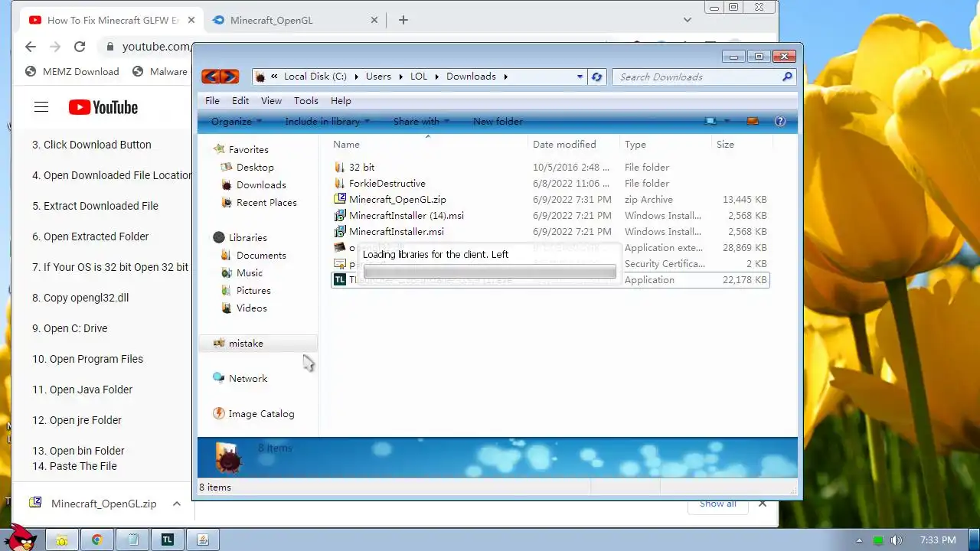Go forward with Explorer's forward arrow
The width and height of the screenshot is (980, 551).
[229, 77]
